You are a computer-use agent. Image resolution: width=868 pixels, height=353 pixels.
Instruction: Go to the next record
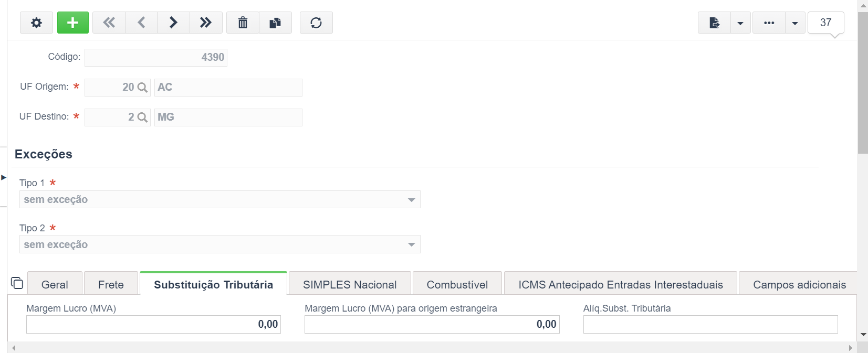(173, 23)
